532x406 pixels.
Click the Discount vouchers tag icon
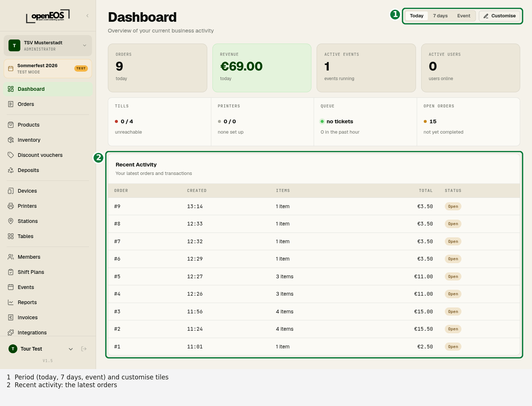pyautogui.click(x=11, y=155)
